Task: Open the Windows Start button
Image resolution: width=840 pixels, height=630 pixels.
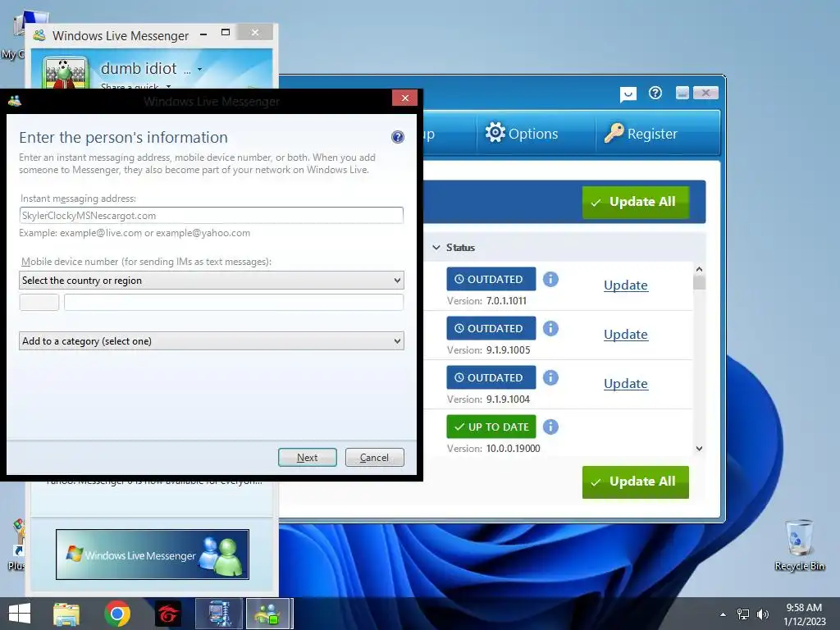Action: [20, 614]
